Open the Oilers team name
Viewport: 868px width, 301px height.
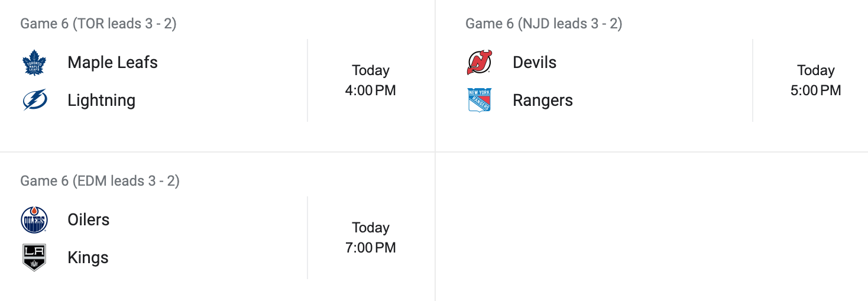88,220
